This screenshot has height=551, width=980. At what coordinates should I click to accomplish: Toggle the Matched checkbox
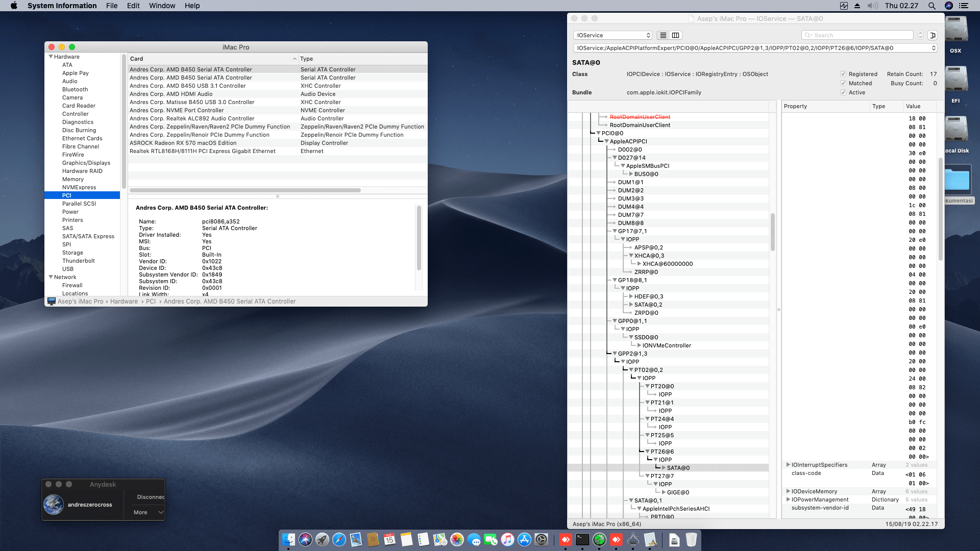pyautogui.click(x=843, y=83)
